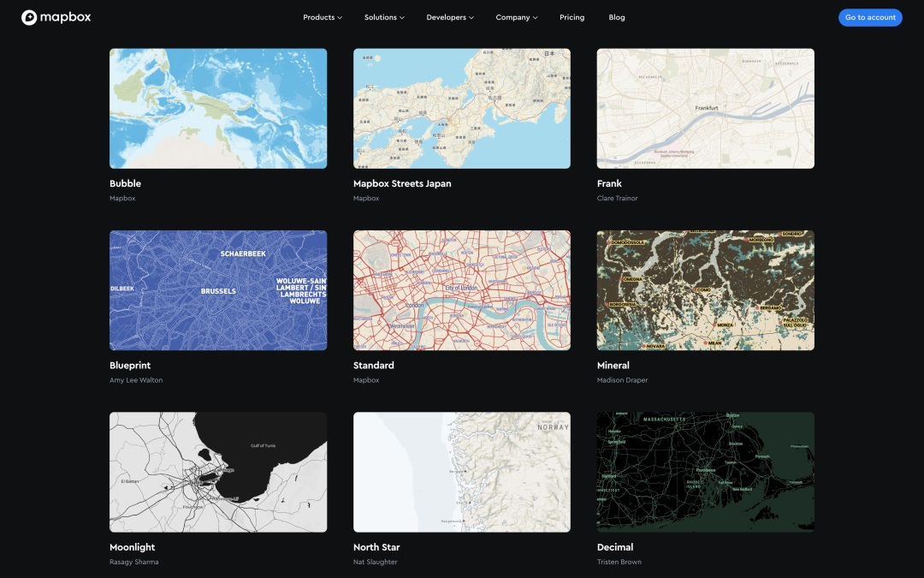Click the Moonlight title text
The image size is (924, 578).
[x=133, y=547]
